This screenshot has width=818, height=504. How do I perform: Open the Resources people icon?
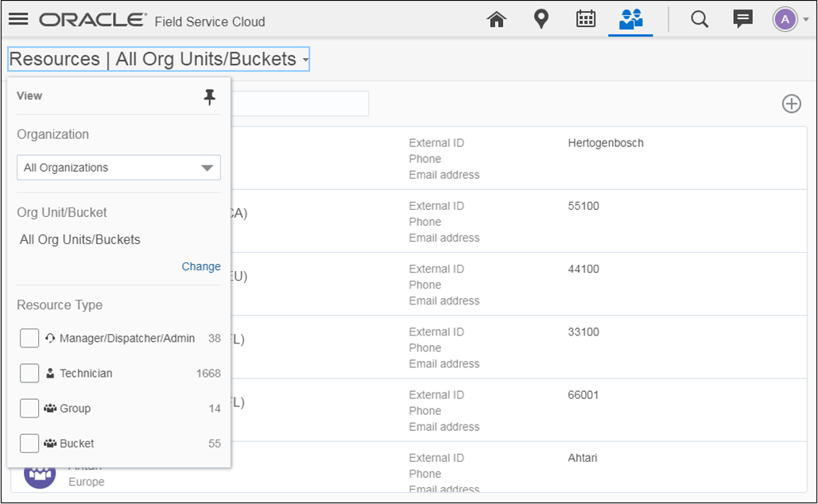click(x=630, y=19)
